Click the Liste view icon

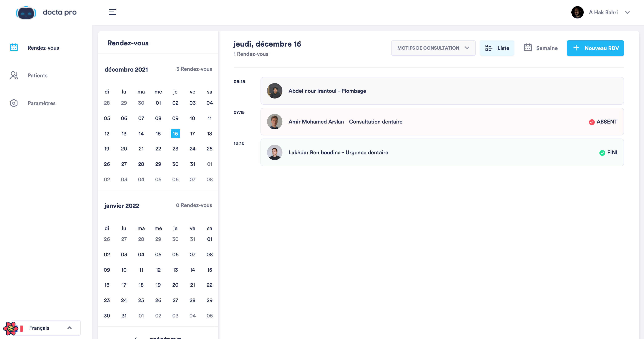489,48
